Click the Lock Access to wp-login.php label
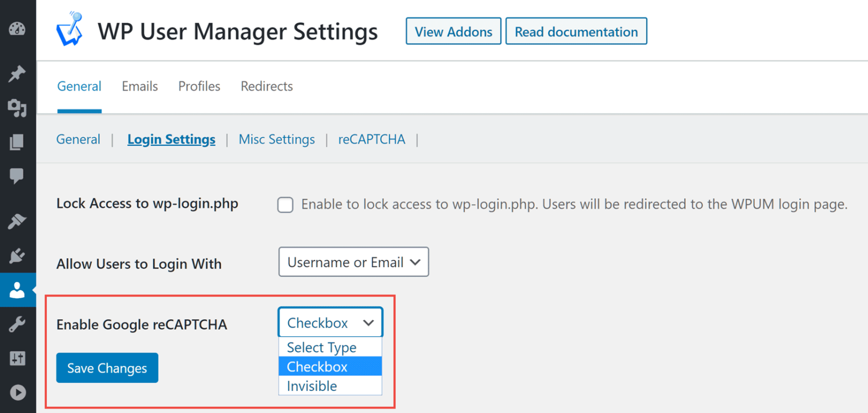Image resolution: width=868 pixels, height=413 pixels. tap(147, 203)
